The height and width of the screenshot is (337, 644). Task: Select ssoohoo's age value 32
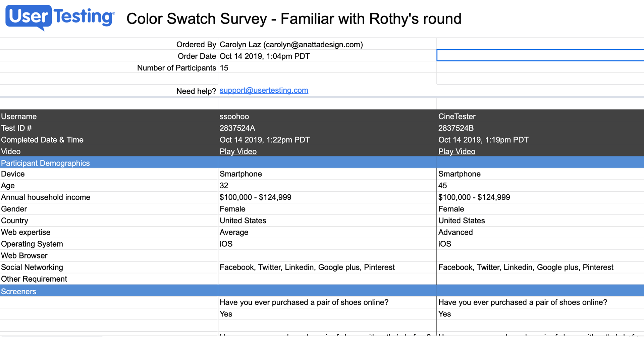(224, 186)
